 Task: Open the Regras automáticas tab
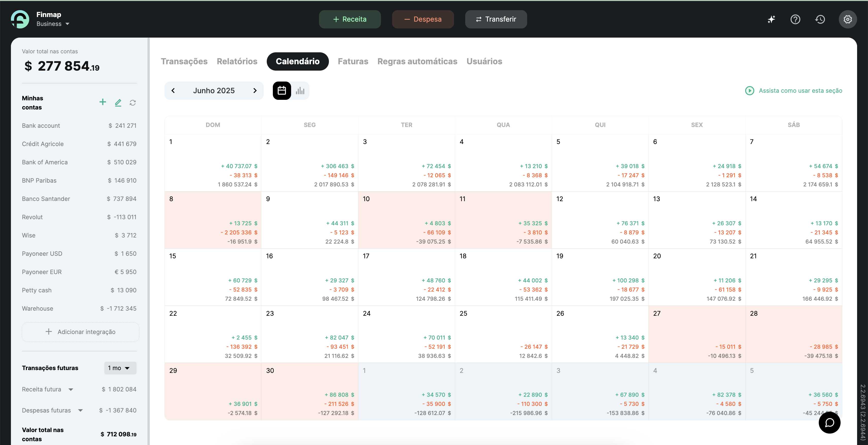click(417, 61)
